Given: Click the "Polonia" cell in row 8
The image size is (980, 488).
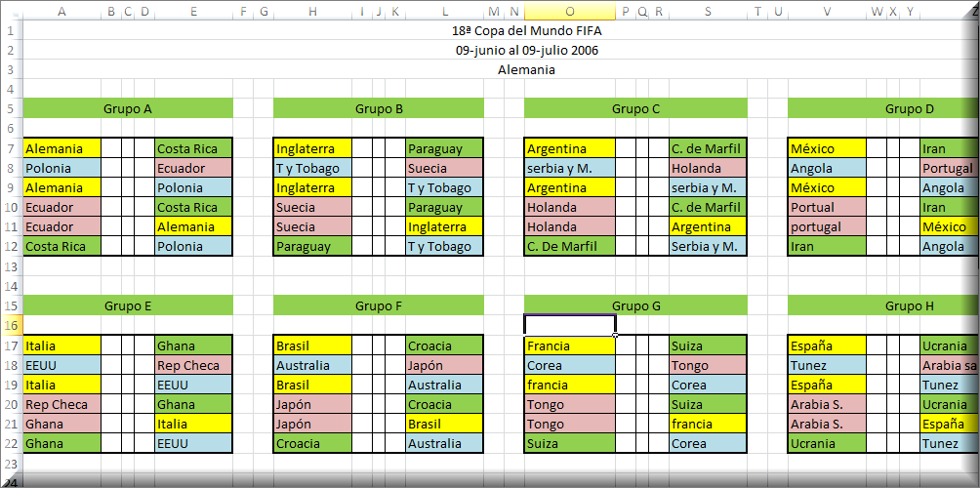Looking at the screenshot, I should coord(61,168).
